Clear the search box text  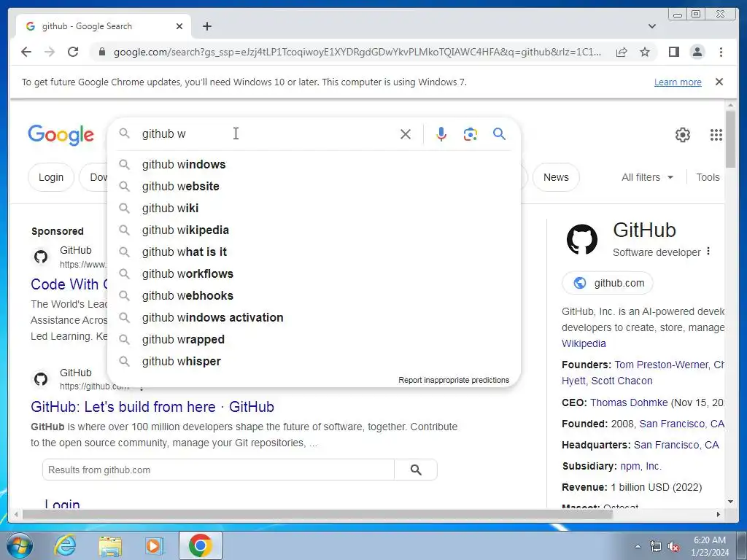pyautogui.click(x=406, y=134)
